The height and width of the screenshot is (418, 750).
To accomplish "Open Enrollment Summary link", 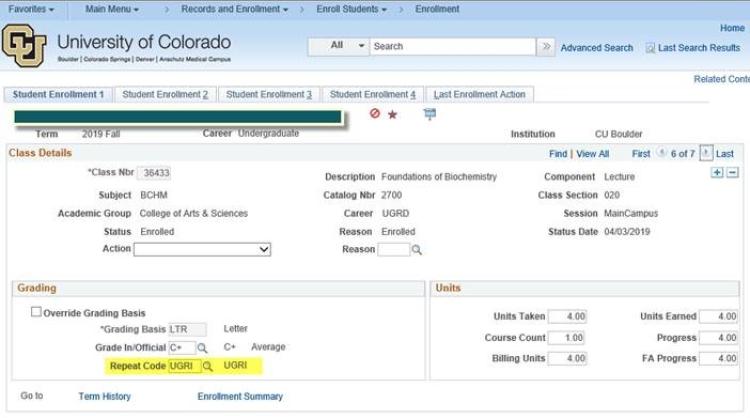I will tap(240, 396).
